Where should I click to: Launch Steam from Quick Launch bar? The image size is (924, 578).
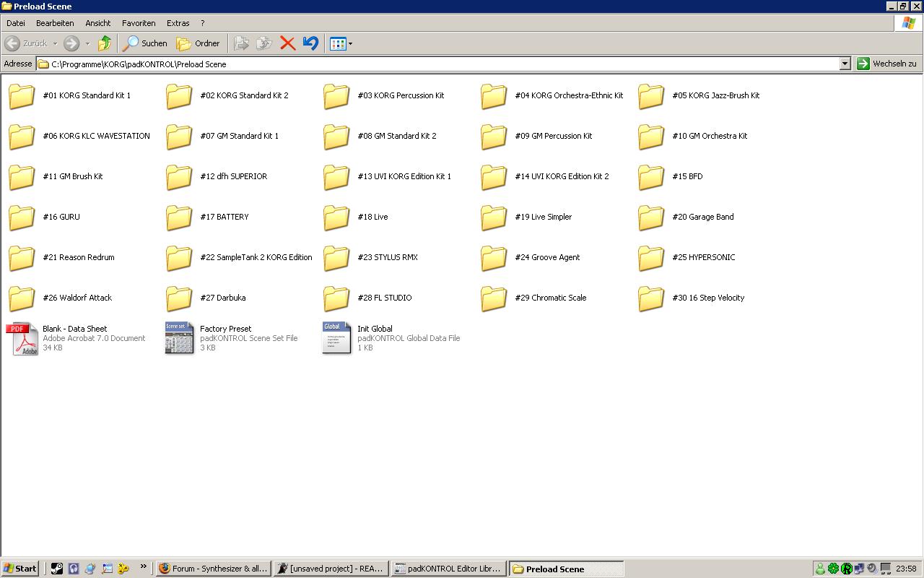56,569
